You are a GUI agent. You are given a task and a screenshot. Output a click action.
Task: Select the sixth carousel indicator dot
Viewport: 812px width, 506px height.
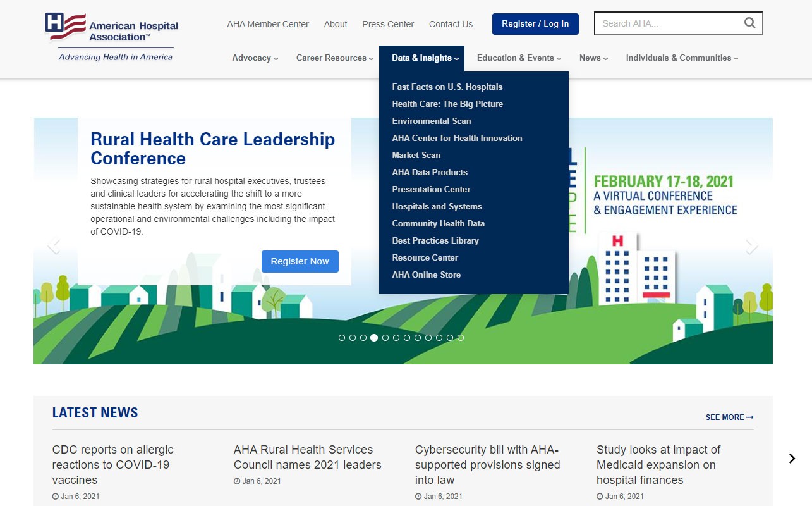(396, 338)
